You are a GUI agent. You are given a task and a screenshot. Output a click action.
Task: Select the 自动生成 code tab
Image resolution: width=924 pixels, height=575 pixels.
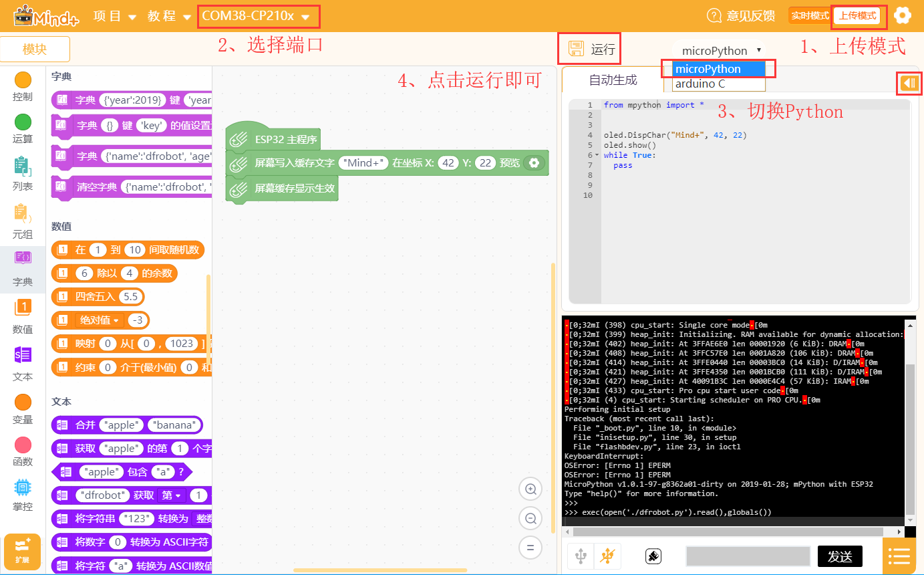(613, 80)
